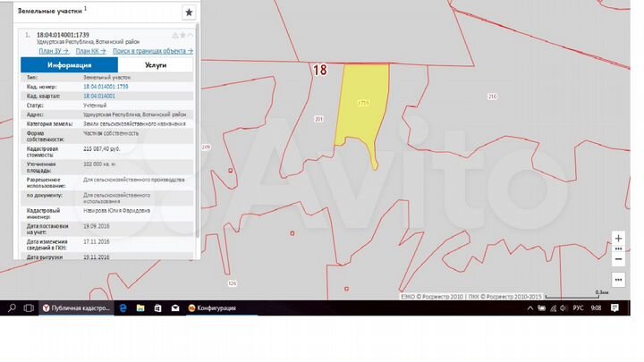The height and width of the screenshot is (362, 644).
Task: Show hidden system tray icons
Action: 530,307
